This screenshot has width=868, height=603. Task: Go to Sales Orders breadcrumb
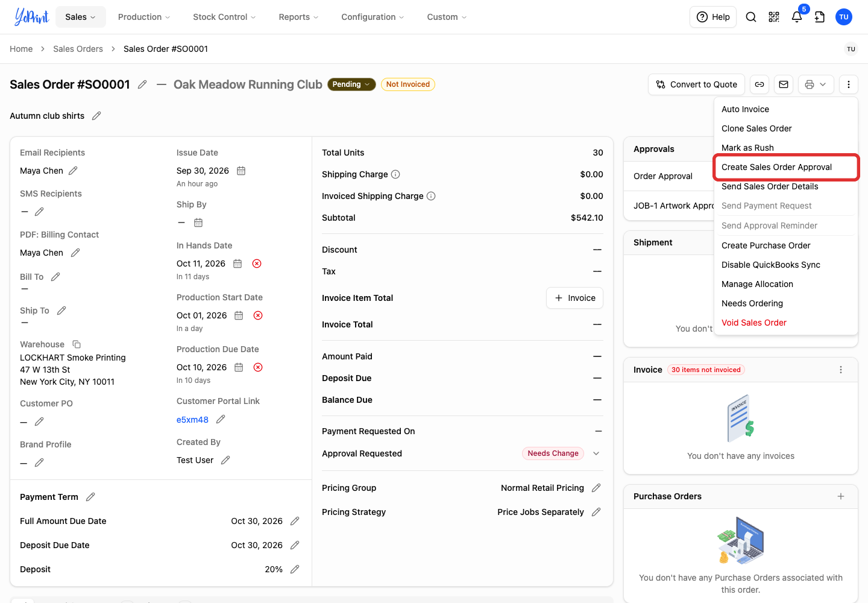click(78, 49)
